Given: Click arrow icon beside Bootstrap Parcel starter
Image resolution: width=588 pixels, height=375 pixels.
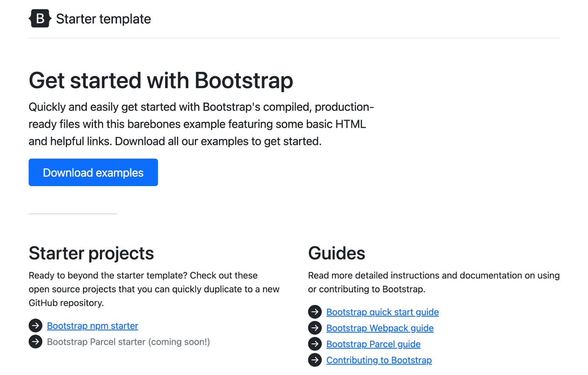Looking at the screenshot, I should click(36, 342).
